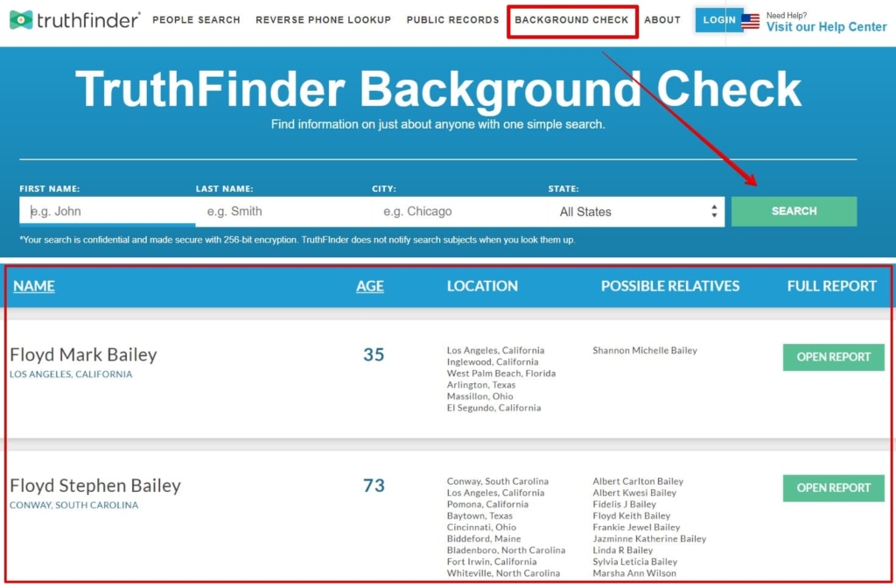Click relative 'Frankie Jewel Bailey'
Screen dimensions: 896x588
[636, 527]
